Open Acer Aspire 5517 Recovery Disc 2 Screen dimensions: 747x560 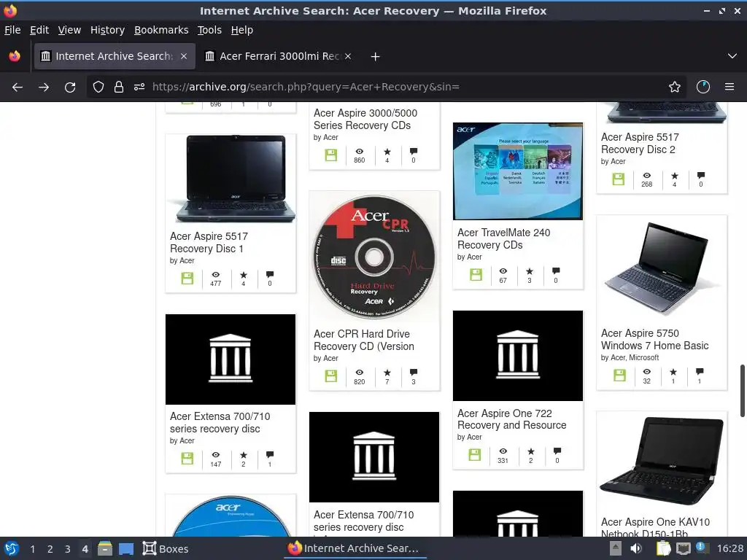click(x=640, y=144)
